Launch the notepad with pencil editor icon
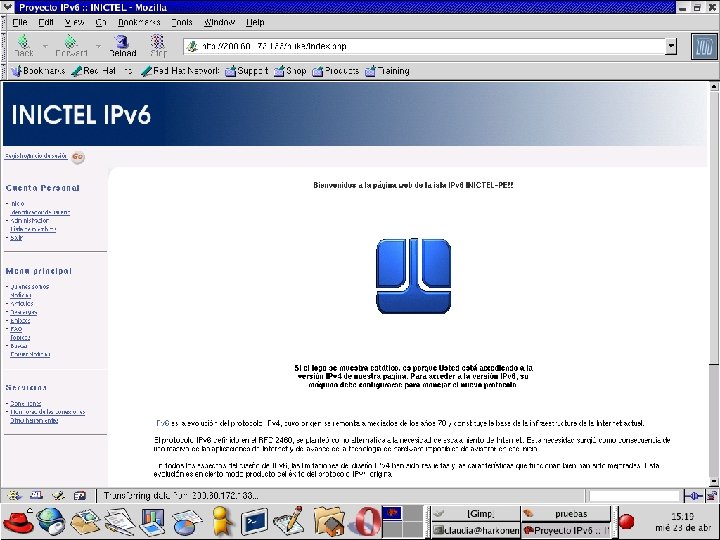 click(x=289, y=521)
